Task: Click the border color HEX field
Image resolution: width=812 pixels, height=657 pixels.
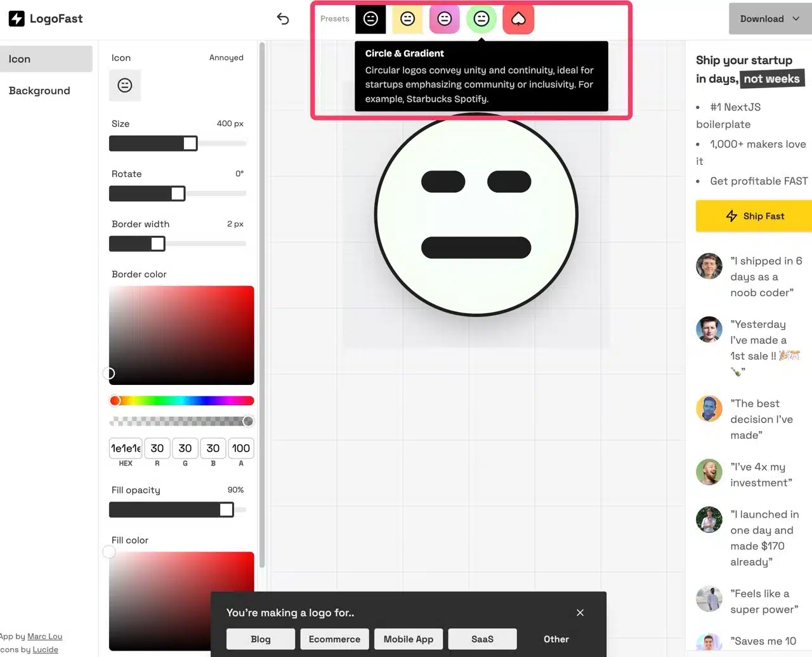Action: (x=126, y=448)
